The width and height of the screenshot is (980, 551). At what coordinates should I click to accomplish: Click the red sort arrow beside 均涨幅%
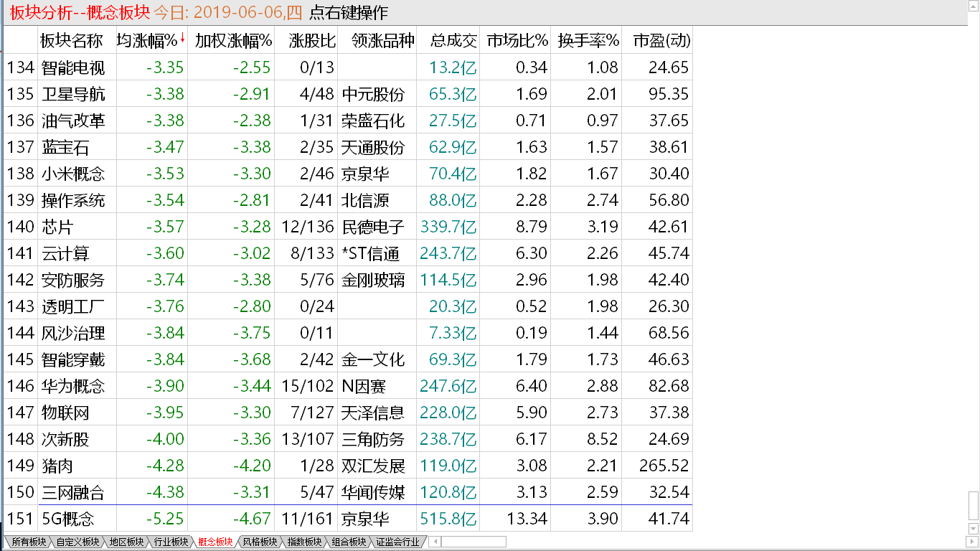pyautogui.click(x=182, y=39)
